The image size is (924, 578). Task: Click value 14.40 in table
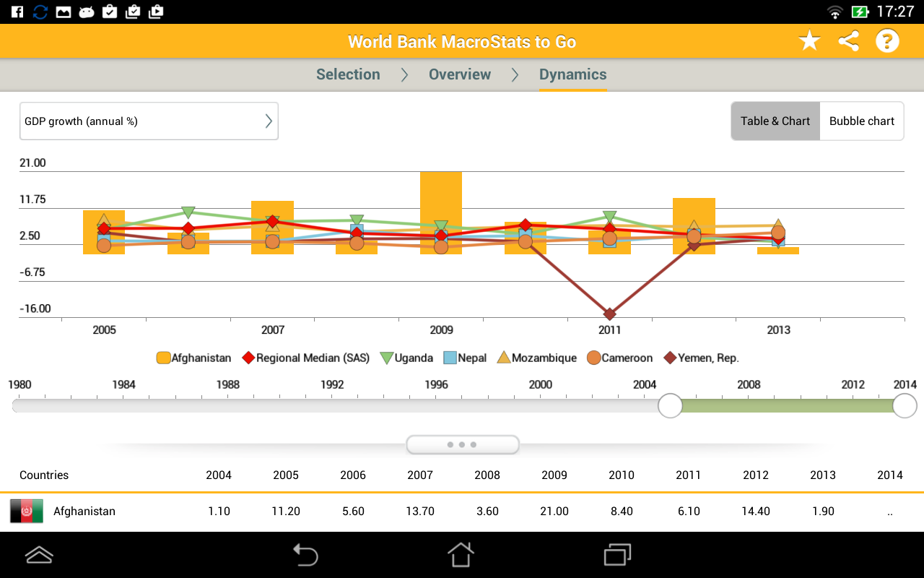(x=756, y=511)
